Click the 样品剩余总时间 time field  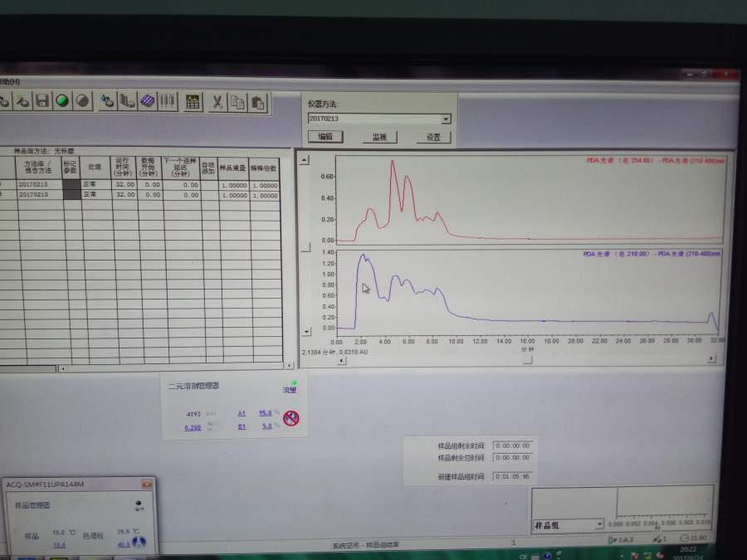pyautogui.click(x=513, y=458)
